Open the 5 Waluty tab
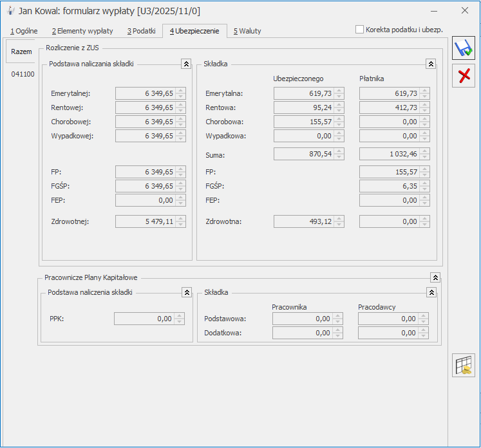The image size is (481, 448). 247,31
